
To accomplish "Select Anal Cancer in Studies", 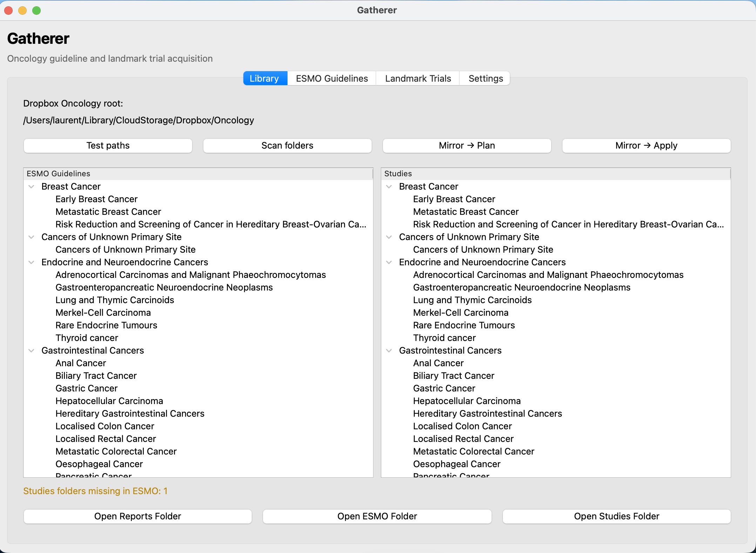I will (x=556, y=363).
